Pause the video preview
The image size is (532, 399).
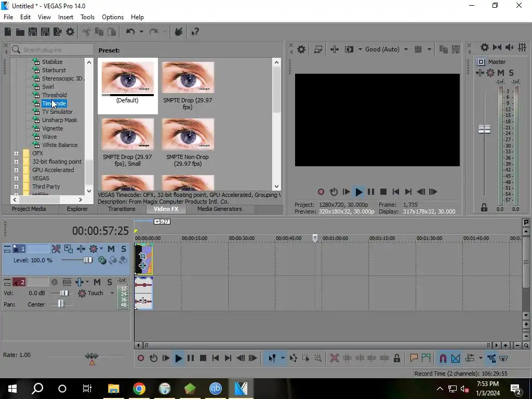click(371, 192)
